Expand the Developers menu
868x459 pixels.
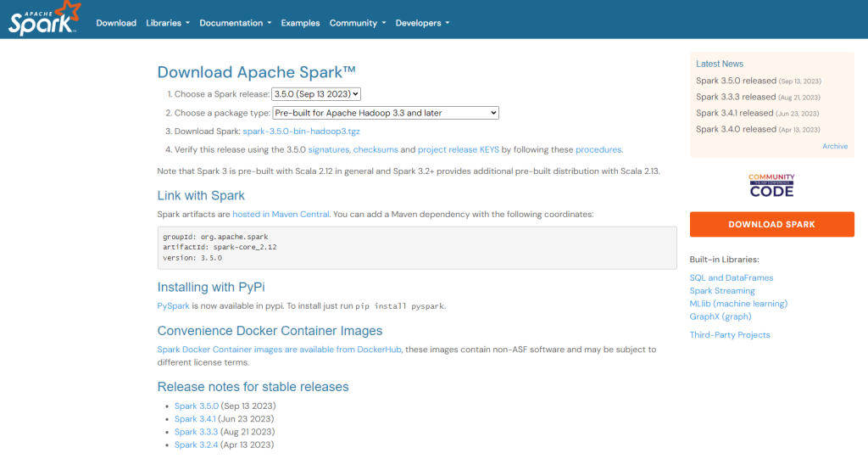tap(422, 23)
